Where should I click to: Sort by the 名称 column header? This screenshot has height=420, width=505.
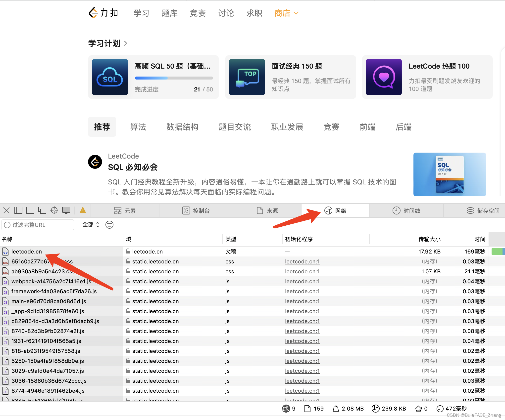tap(61, 239)
